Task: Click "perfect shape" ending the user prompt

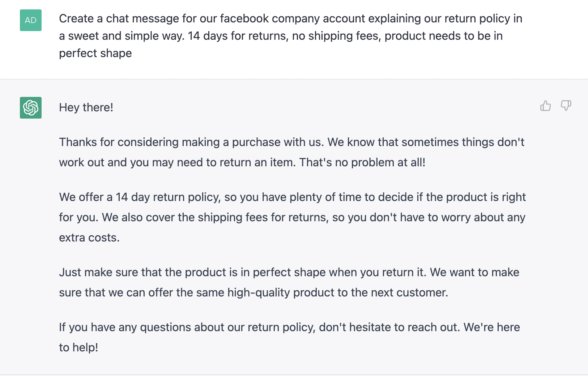Action: pyautogui.click(x=95, y=53)
